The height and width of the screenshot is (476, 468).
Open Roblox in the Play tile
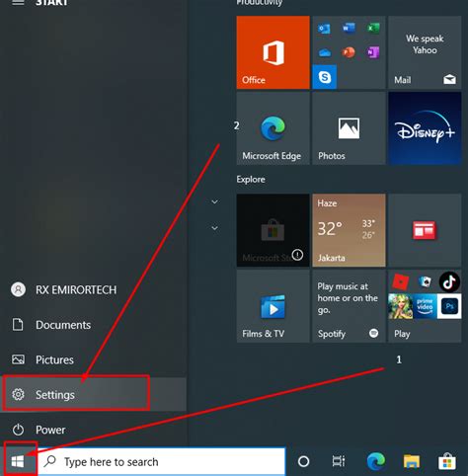click(x=400, y=282)
